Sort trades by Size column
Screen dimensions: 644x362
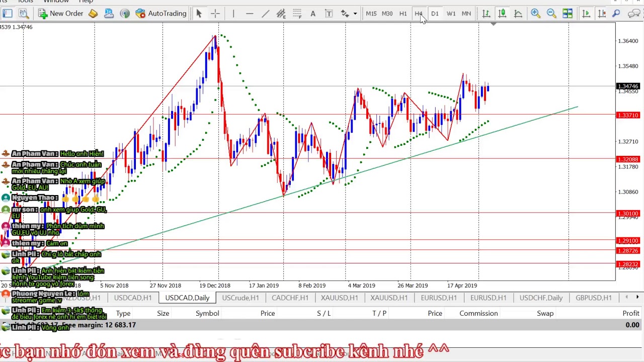(163, 313)
